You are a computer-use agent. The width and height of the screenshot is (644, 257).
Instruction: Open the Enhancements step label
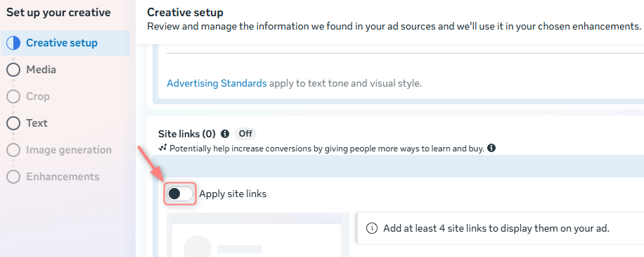point(63,177)
